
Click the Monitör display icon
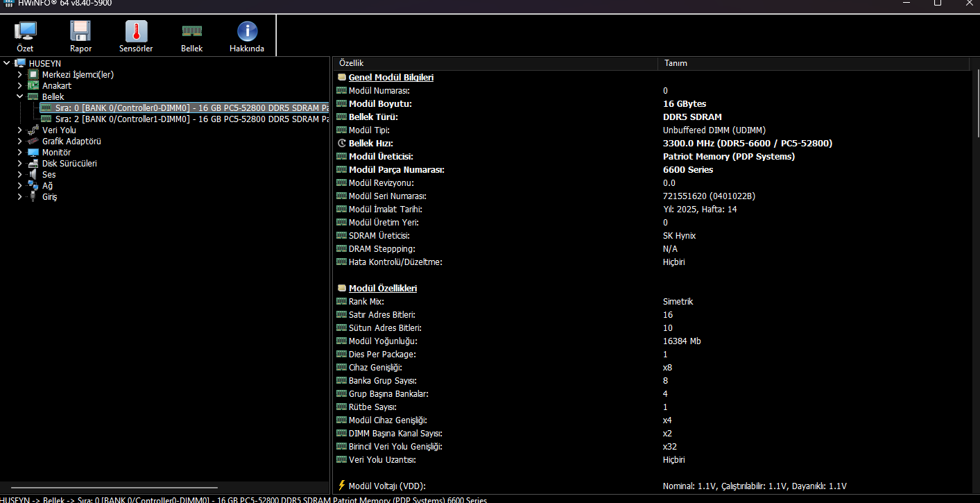point(33,152)
